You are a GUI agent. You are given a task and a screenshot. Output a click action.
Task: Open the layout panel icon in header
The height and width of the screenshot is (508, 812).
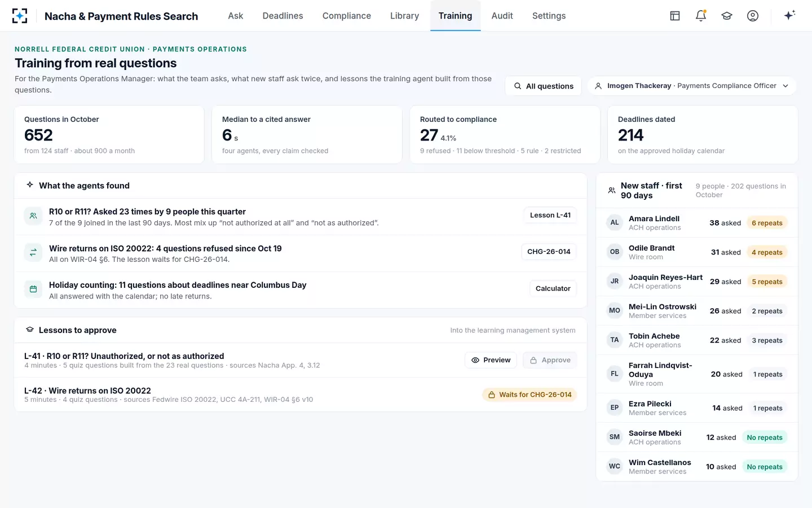coord(675,16)
